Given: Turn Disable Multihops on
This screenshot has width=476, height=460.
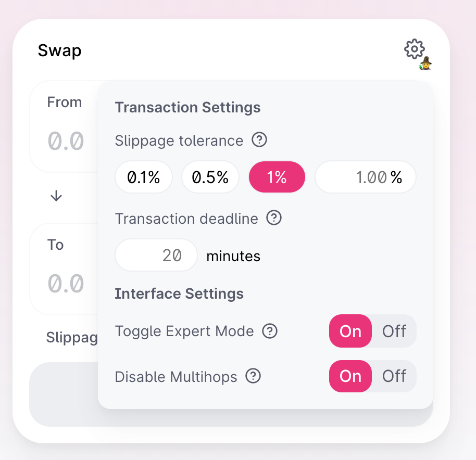Looking at the screenshot, I should 350,376.
